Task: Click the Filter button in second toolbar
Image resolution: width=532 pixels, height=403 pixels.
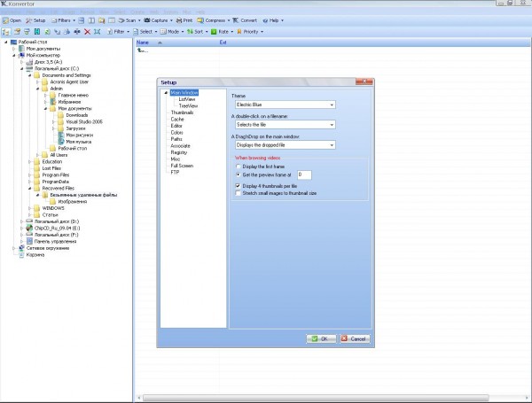Action: 119,32
